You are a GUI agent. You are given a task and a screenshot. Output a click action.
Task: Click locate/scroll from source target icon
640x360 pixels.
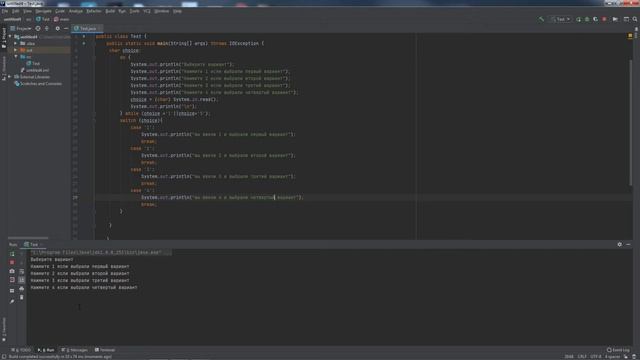tap(38, 29)
